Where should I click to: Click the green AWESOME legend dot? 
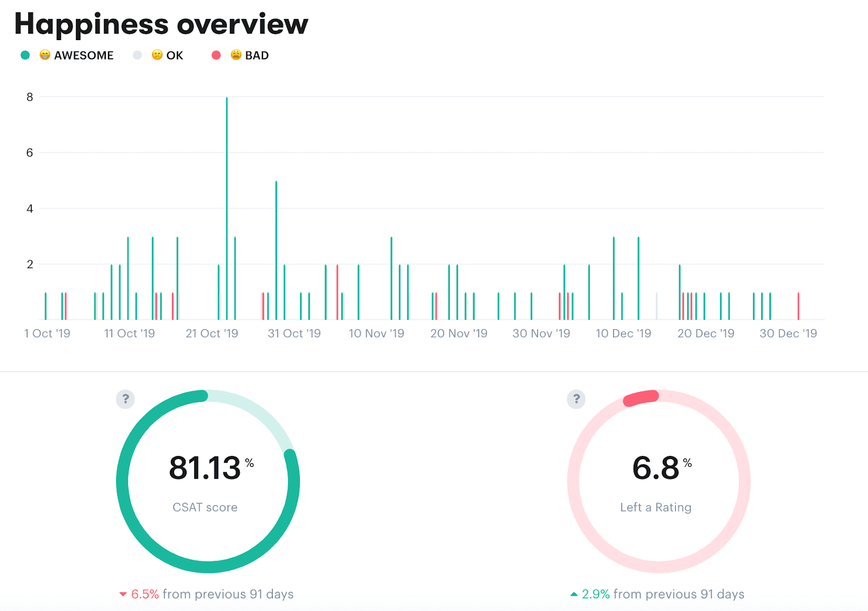click(x=25, y=55)
